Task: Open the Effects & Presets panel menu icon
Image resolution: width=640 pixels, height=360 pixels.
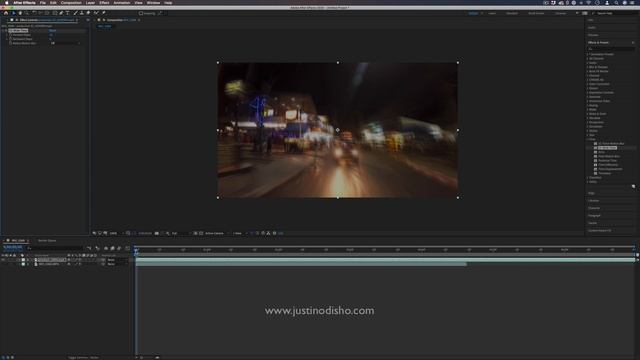Action: 633,42
